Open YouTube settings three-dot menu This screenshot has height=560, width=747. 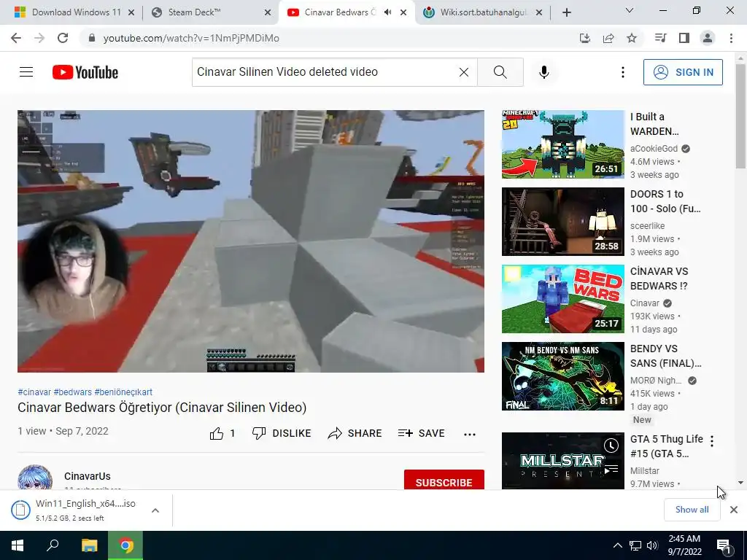click(x=623, y=72)
